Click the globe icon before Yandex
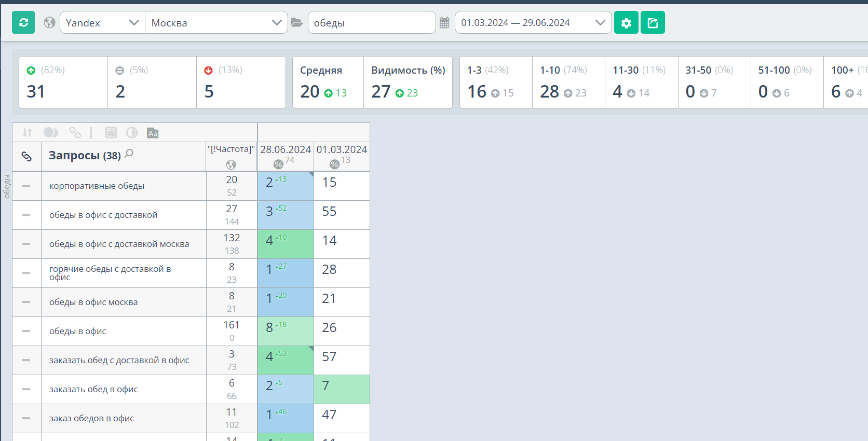This screenshot has width=868, height=441. (x=49, y=22)
